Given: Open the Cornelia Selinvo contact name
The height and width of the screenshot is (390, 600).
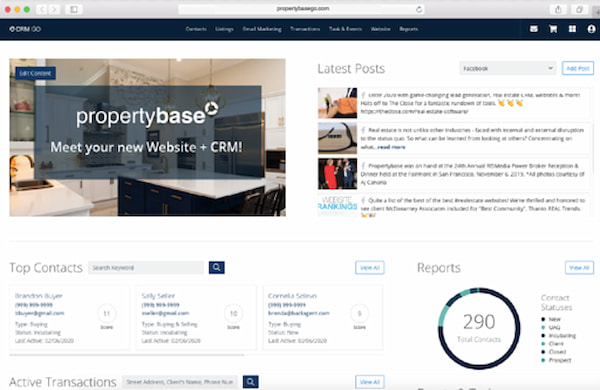Looking at the screenshot, I should pos(292,296).
